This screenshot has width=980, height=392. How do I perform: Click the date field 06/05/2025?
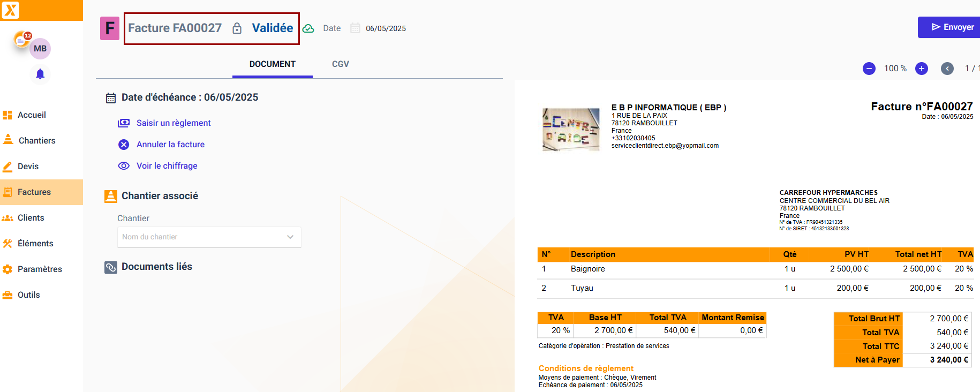tap(386, 29)
